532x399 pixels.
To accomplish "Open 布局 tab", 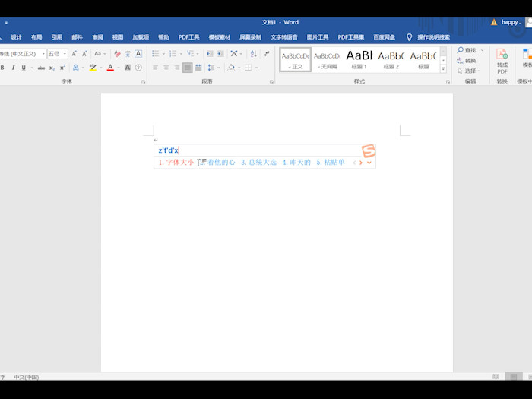I will pyautogui.click(x=36, y=37).
